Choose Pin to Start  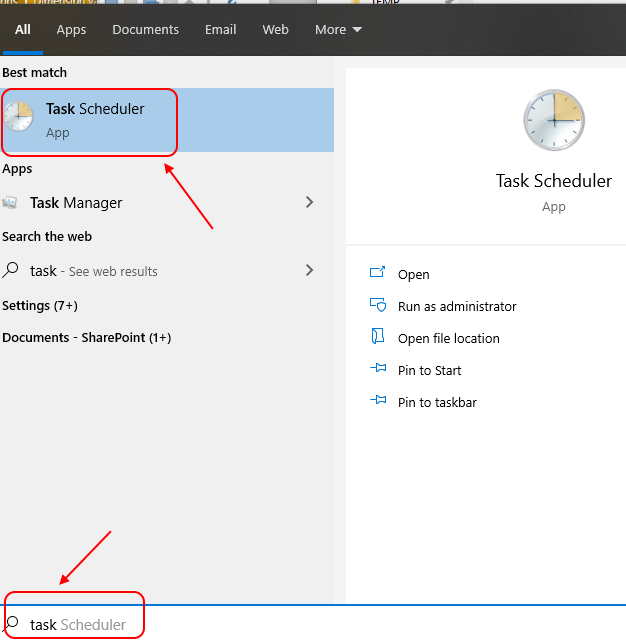point(429,371)
